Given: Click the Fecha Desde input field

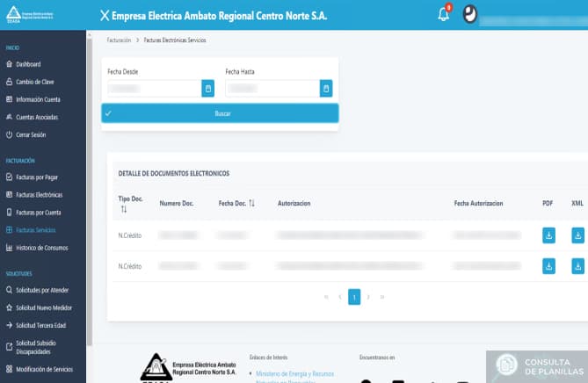Looking at the screenshot, I should (155, 89).
